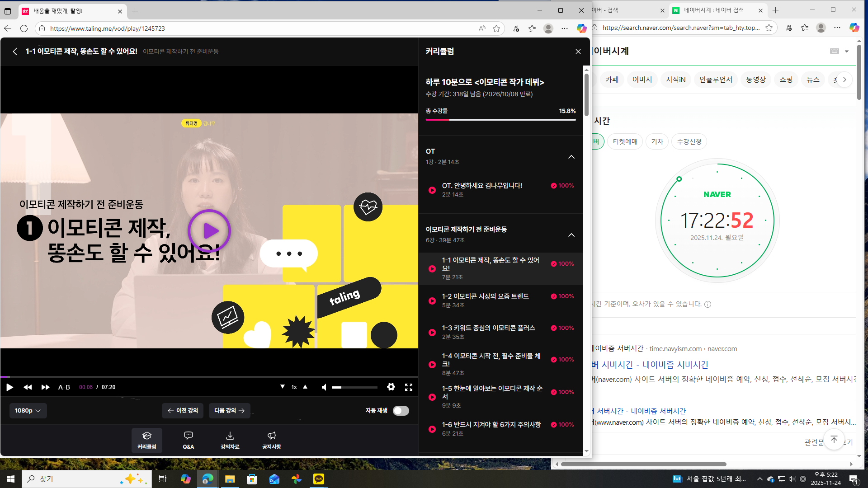Toggle the 자동 재생 switch
868x488 pixels.
point(401,411)
